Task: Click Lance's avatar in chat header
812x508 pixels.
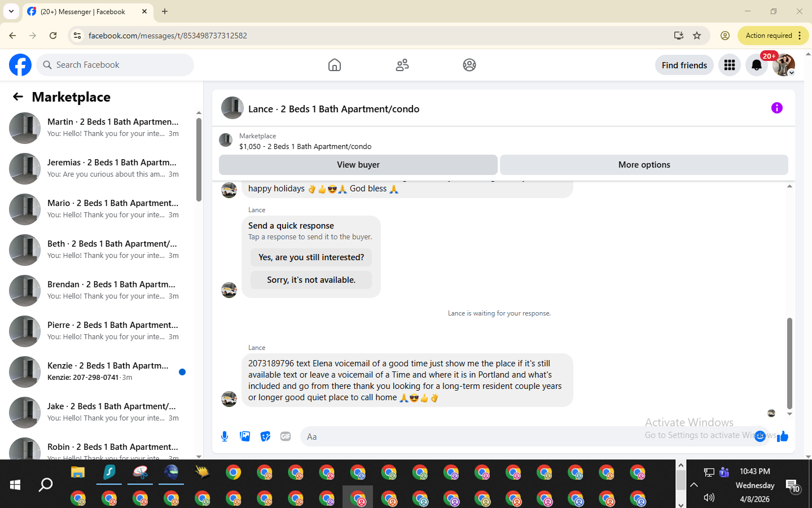Action: pos(232,108)
